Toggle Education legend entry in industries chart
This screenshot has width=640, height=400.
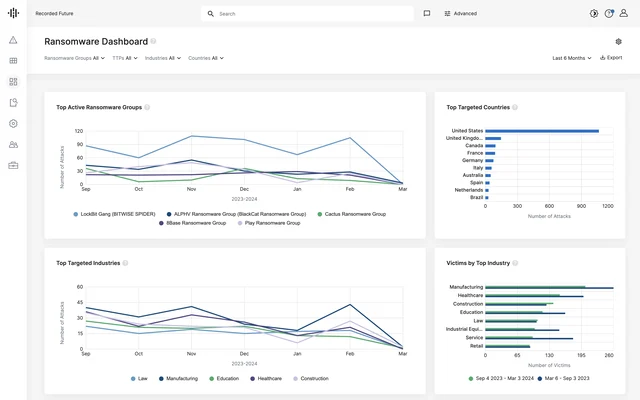point(224,378)
